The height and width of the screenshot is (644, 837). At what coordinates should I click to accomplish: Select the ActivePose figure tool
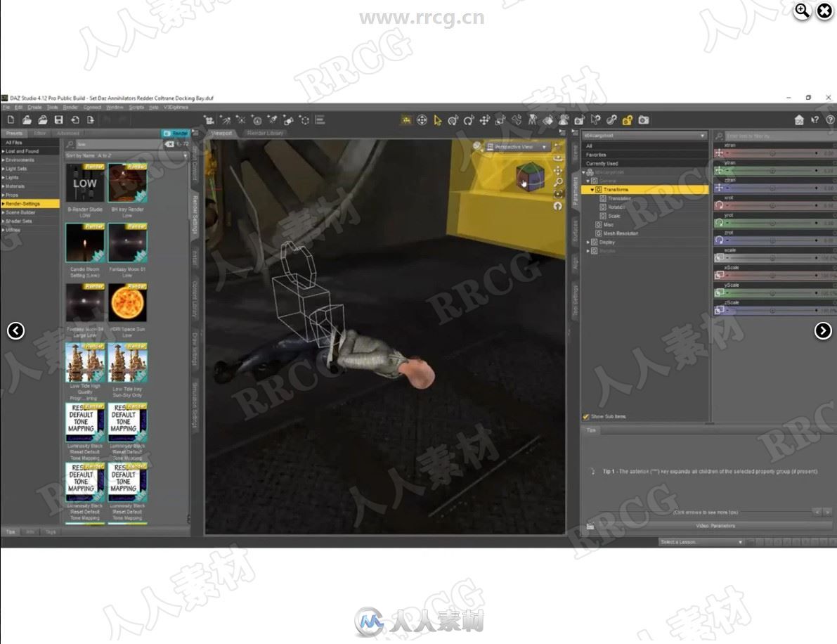click(x=532, y=120)
